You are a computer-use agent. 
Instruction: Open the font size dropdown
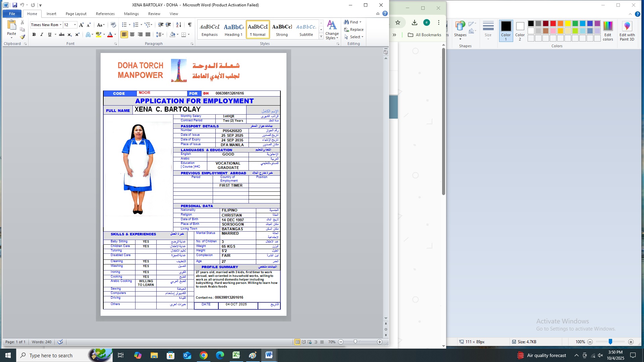(75, 25)
